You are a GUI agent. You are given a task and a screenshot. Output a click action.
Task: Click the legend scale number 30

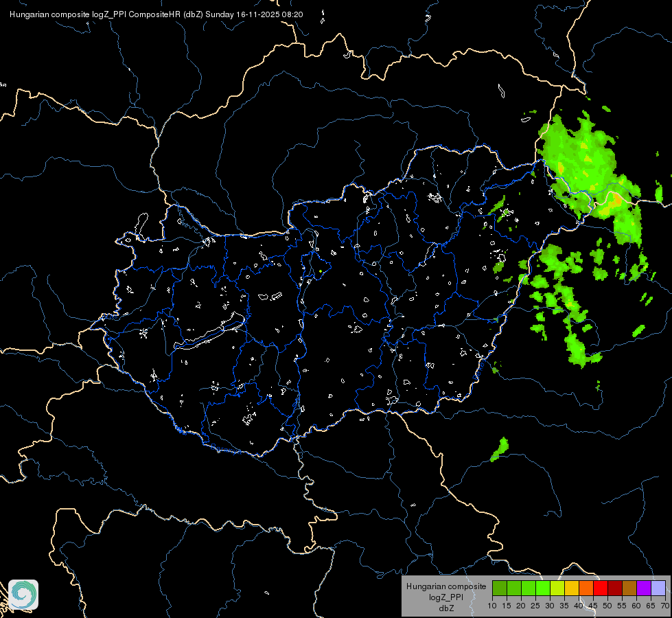pyautogui.click(x=550, y=606)
